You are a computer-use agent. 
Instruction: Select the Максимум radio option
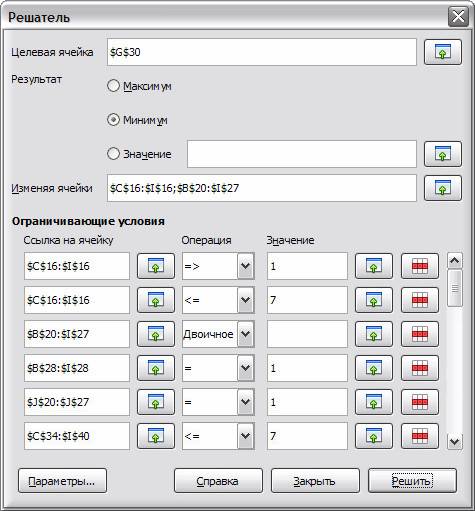pos(113,86)
